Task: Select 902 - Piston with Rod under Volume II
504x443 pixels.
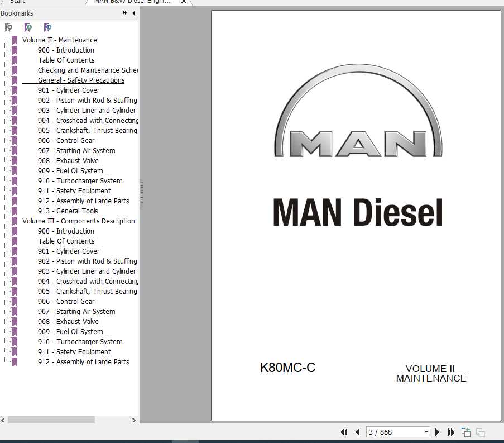Action: tap(88, 101)
